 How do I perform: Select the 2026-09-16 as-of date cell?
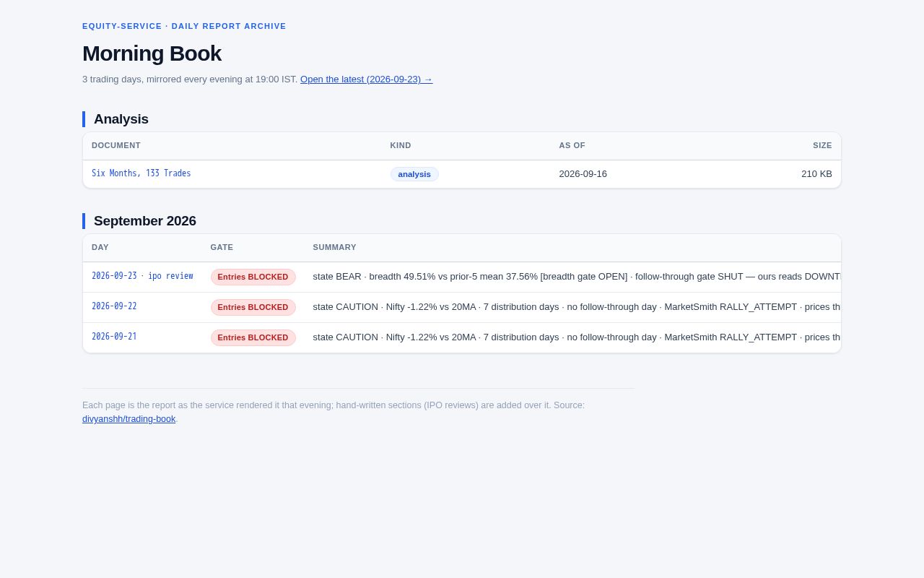point(583,174)
